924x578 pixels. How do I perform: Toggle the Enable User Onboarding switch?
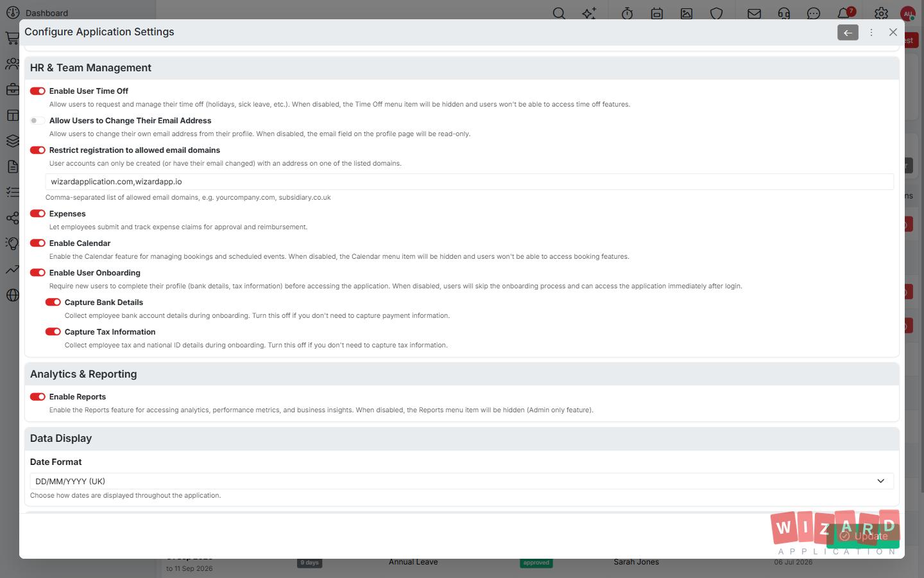tap(38, 273)
